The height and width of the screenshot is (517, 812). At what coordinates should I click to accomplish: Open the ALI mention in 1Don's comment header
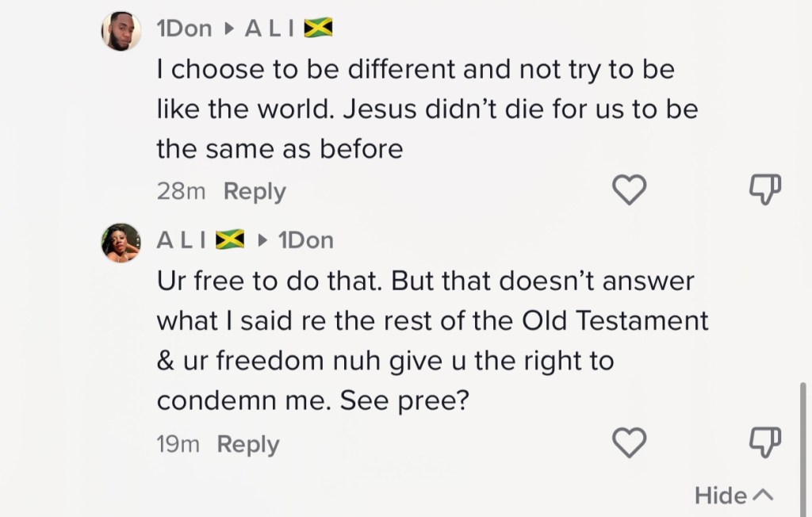click(x=270, y=29)
